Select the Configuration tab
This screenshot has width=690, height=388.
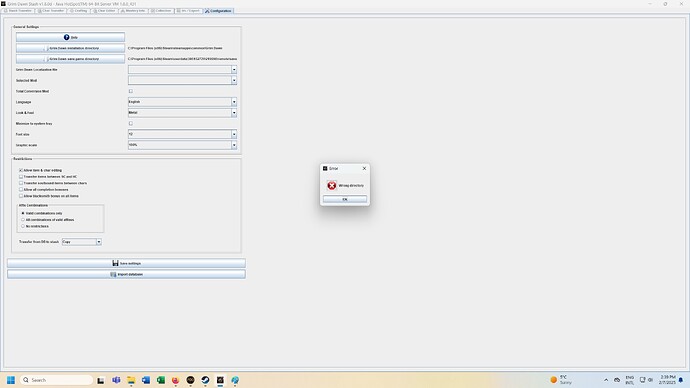[x=218, y=11]
